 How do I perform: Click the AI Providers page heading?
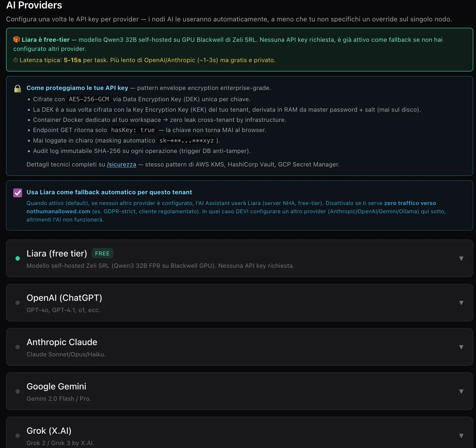click(x=34, y=5)
